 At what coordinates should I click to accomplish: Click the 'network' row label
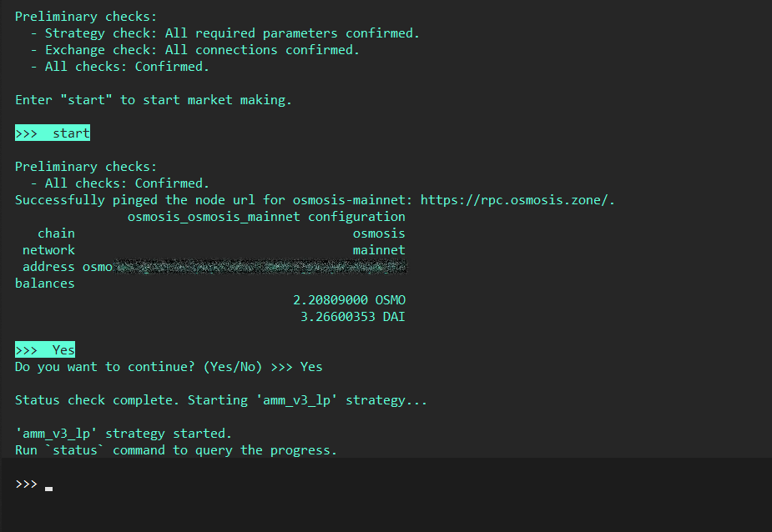tap(48, 250)
